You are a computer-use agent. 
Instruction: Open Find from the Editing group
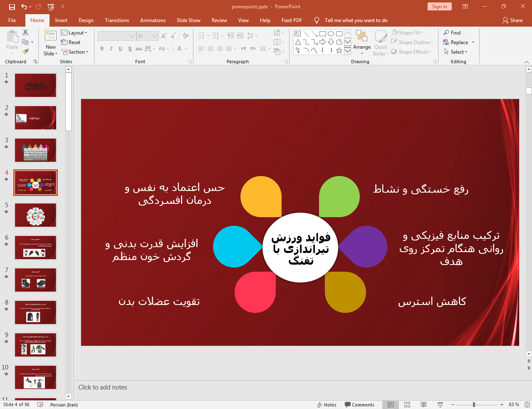tap(452, 33)
